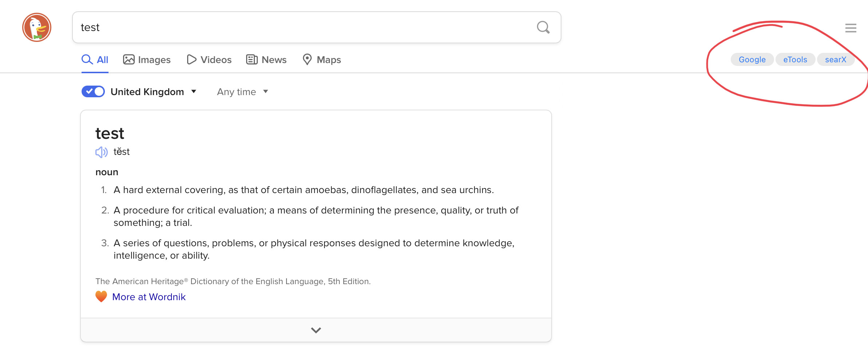Open the Maps tab

pos(322,60)
